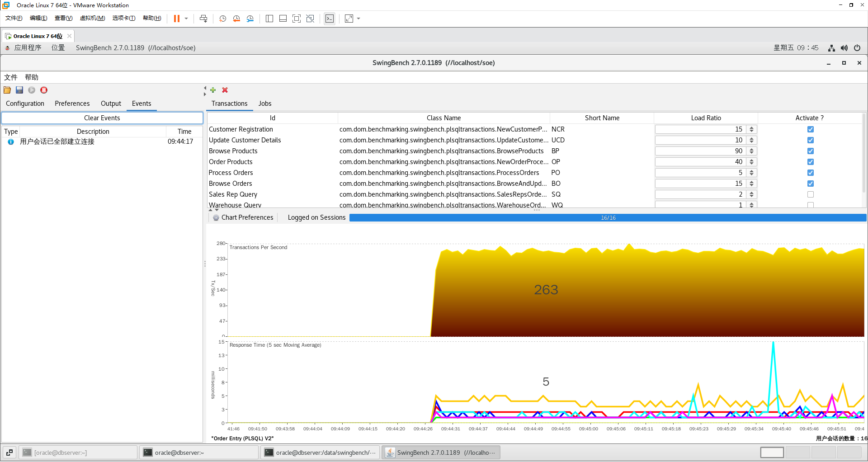
Task: Click the Logged on Sessions progress bar
Action: point(608,217)
